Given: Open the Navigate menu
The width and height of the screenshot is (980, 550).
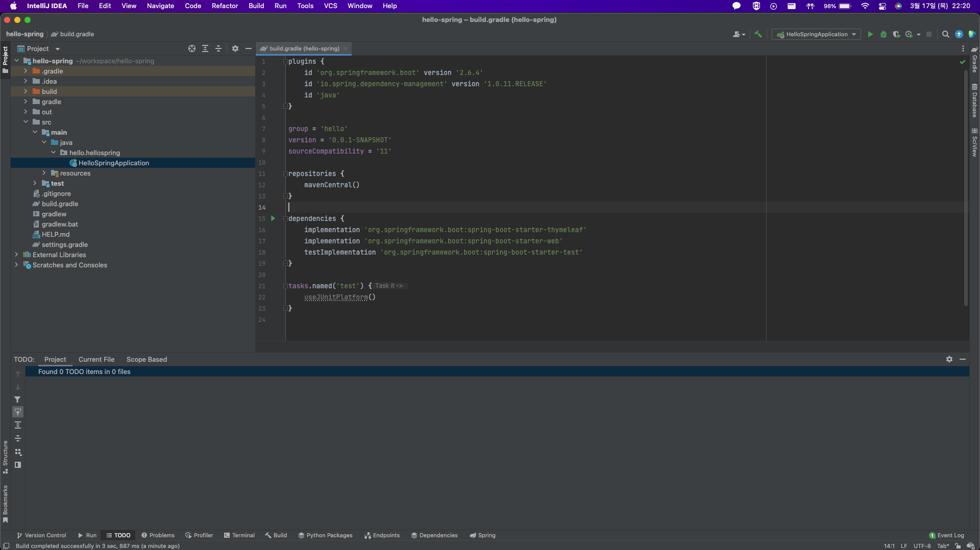Looking at the screenshot, I should coord(160,6).
